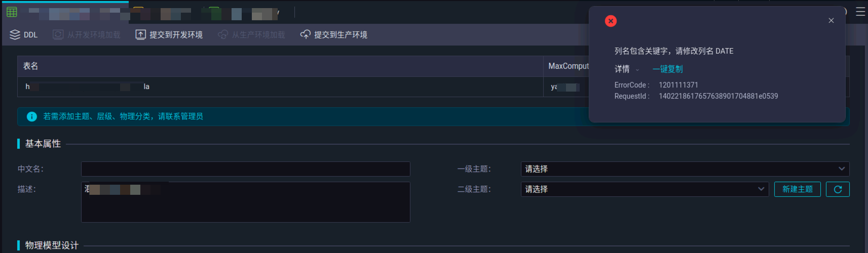Screen dimensions: 868x253
Task: Click the blue info icon in the banner
Action: tap(32, 117)
